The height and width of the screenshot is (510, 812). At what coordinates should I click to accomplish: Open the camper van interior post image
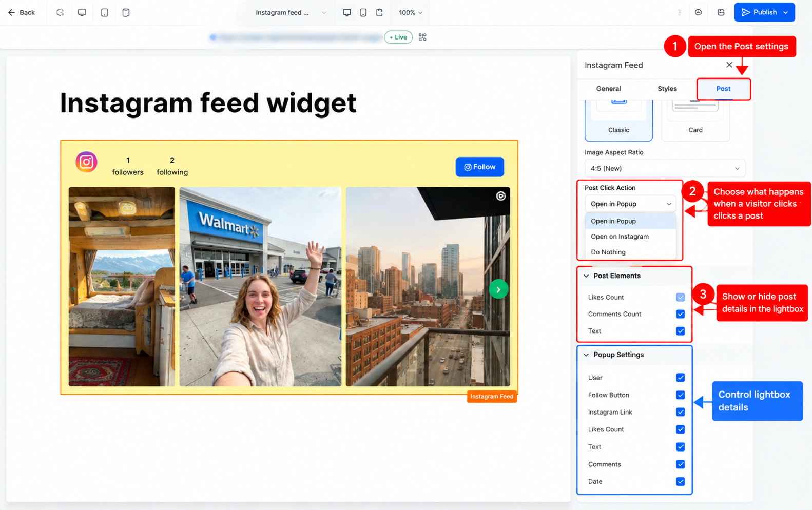122,286
